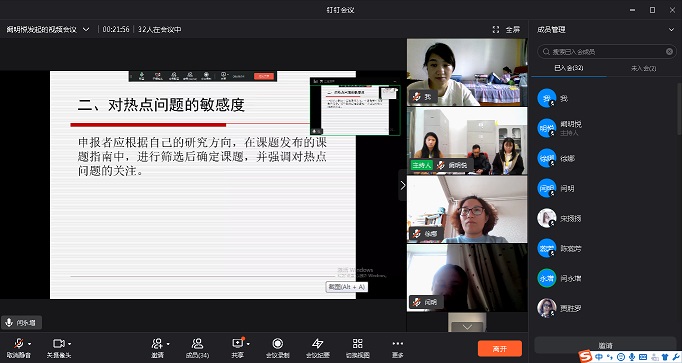Click the red 离开 leave button
This screenshot has width=682, height=363.
coord(500,349)
